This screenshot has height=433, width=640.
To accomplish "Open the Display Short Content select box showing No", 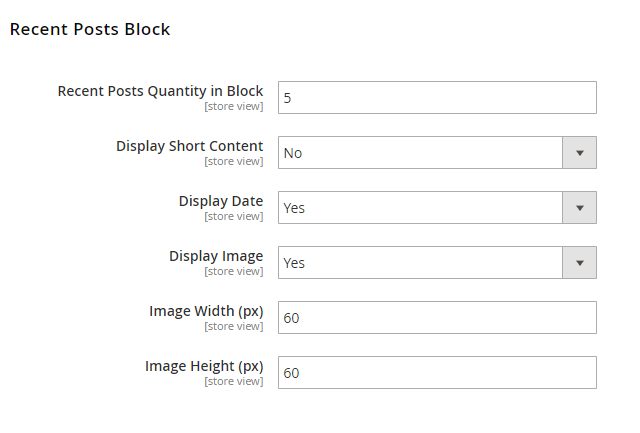I will coord(420,153).
